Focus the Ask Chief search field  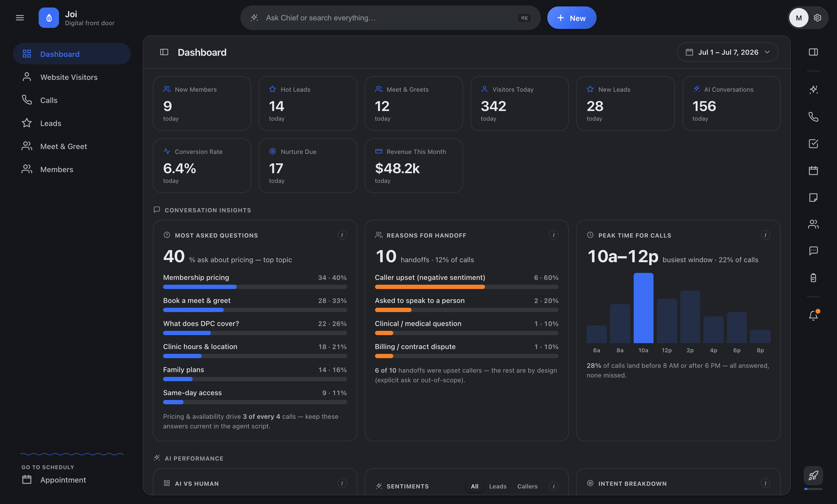[390, 18]
